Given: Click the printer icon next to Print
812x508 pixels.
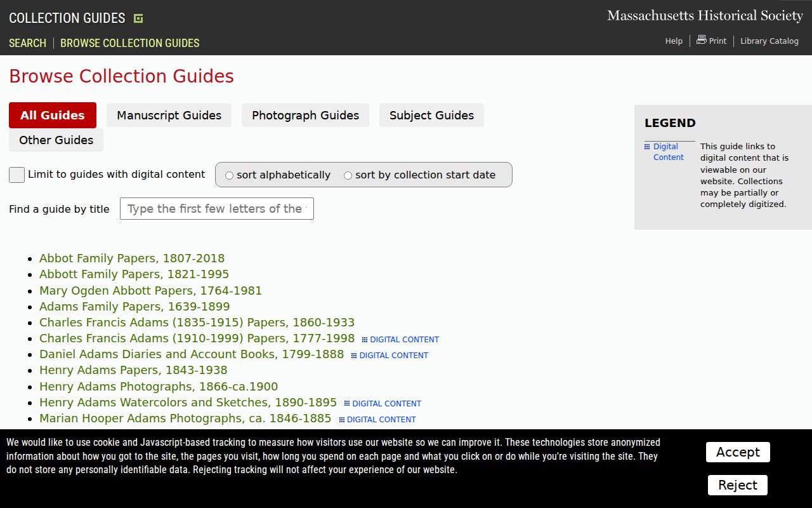Looking at the screenshot, I should click(701, 39).
